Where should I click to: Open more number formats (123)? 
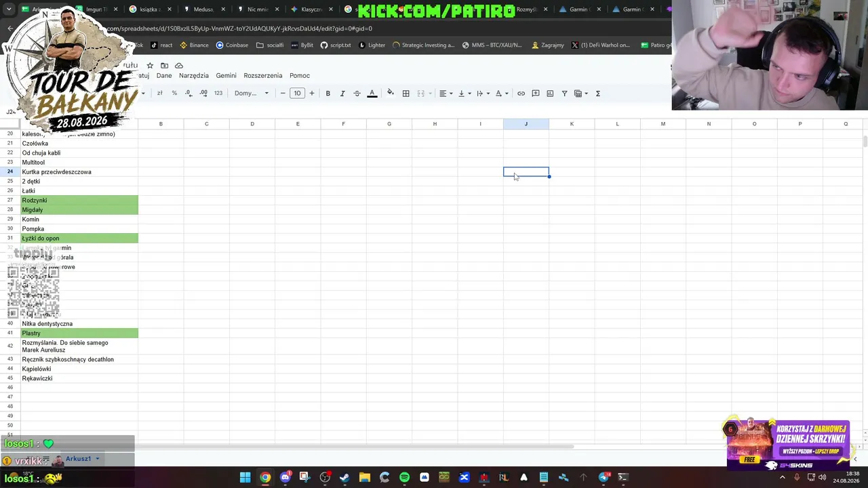click(218, 94)
